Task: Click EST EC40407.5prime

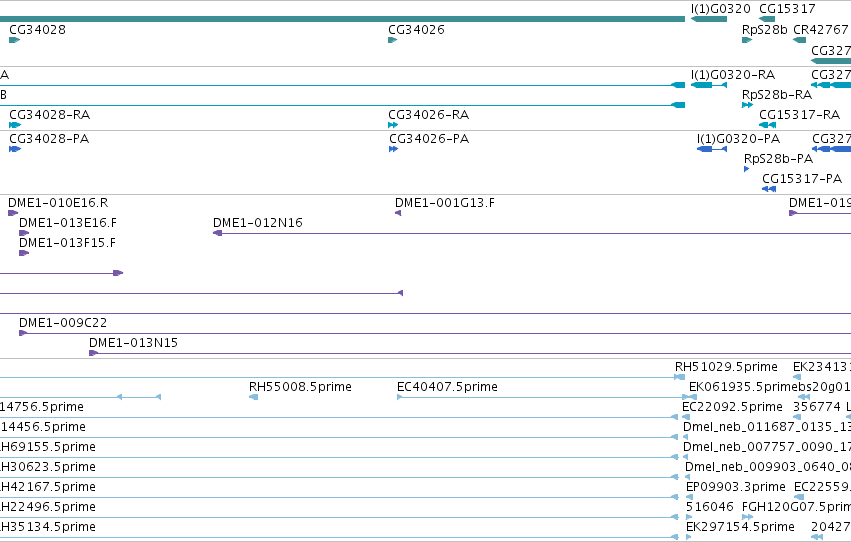Action: coord(447,387)
